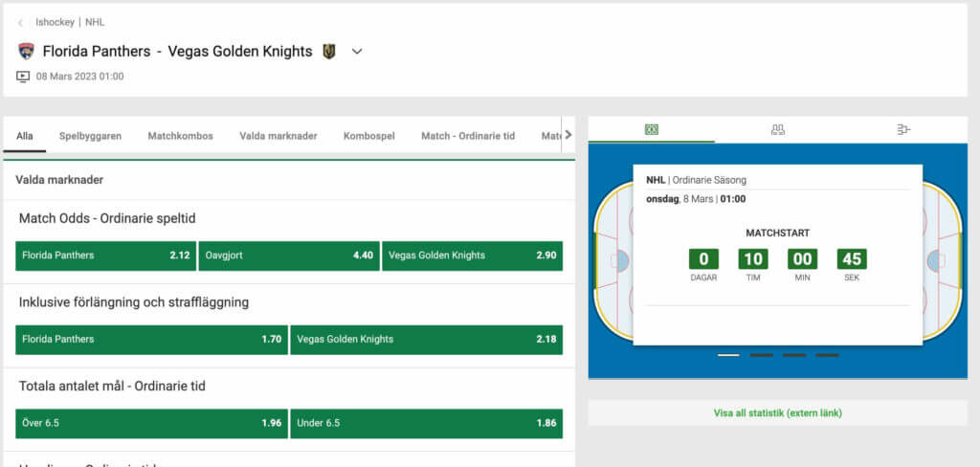Click the Vegas Golden Knights team logo

(x=329, y=52)
